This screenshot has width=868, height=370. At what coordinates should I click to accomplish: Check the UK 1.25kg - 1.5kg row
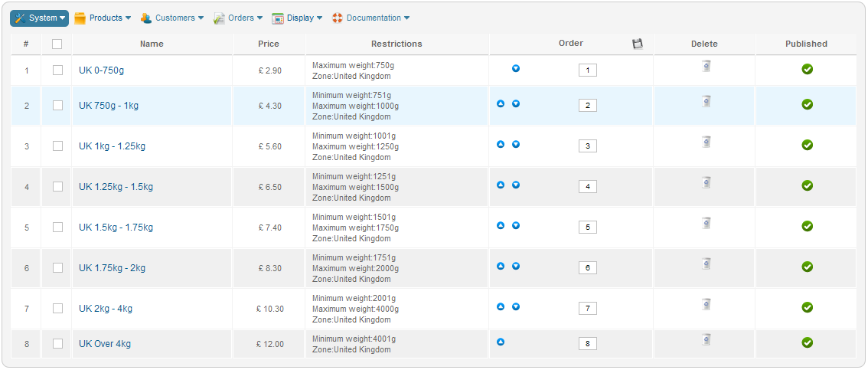point(57,186)
